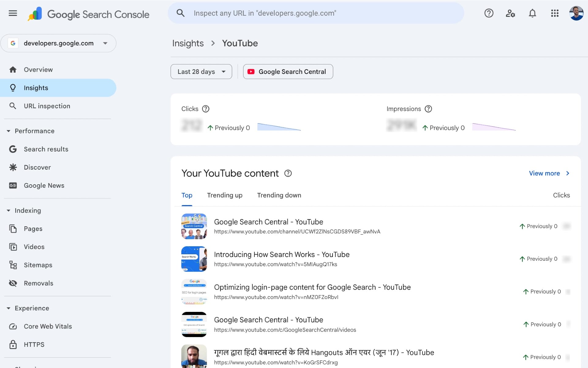588x368 pixels.
Task: Open the Videos indexing report
Action: tap(34, 247)
